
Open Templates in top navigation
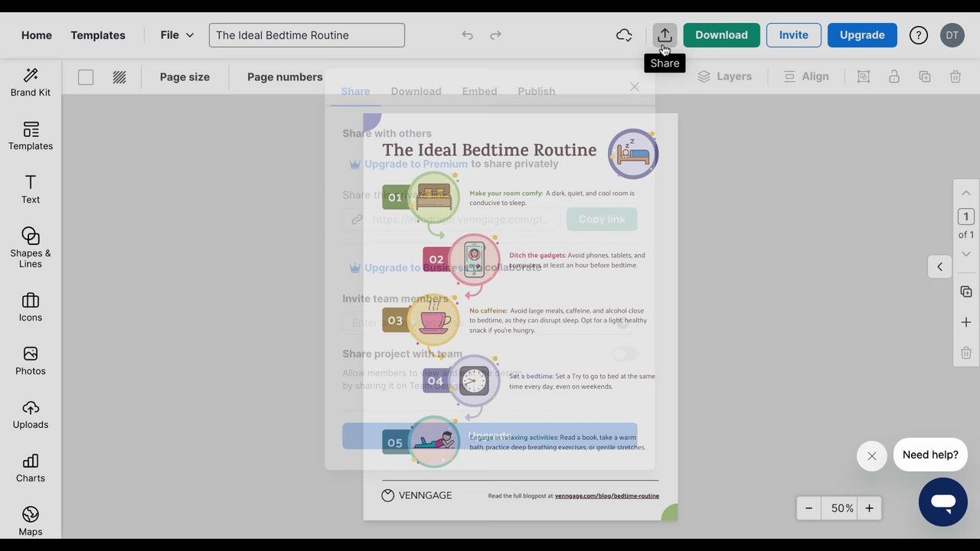pos(98,35)
